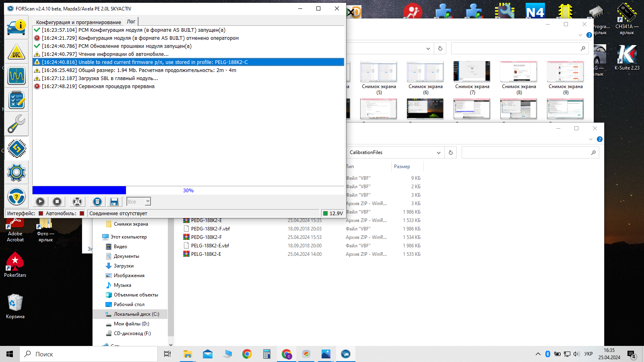Expand the CalibrationFiles address bar dropdown
Image resolution: width=644 pixels, height=362 pixels.
[438, 153]
